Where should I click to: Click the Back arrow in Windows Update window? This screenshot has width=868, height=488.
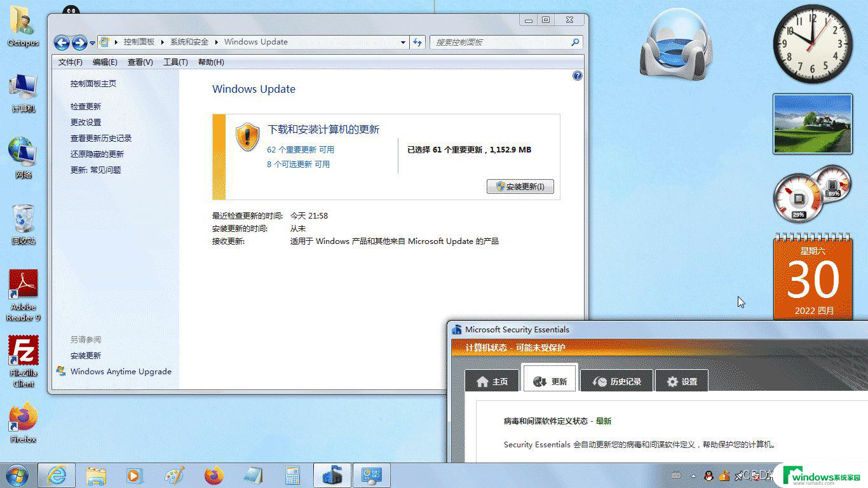[62, 43]
